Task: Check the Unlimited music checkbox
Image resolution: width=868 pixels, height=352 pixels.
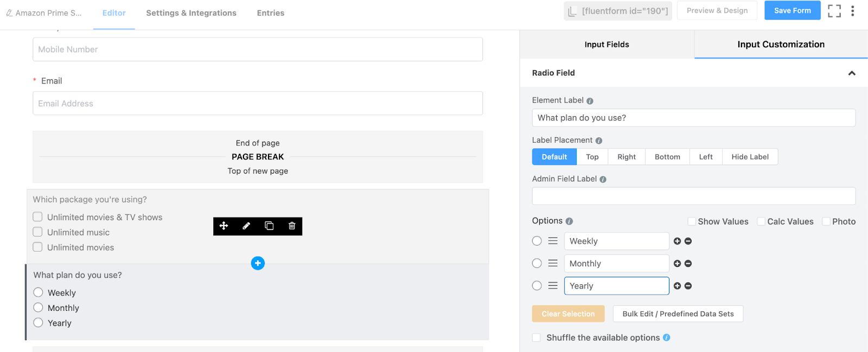Action: pyautogui.click(x=37, y=232)
